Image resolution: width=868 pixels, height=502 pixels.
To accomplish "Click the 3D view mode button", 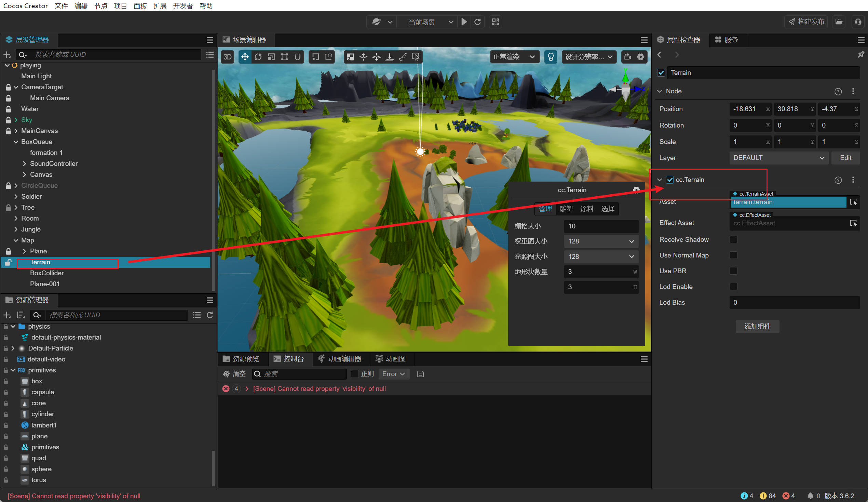I will click(227, 57).
